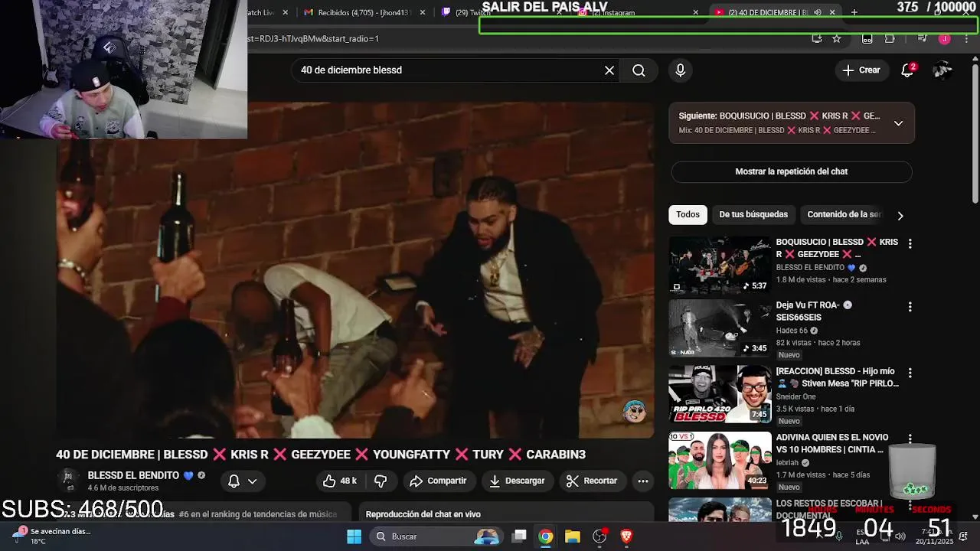Open Deja Vu FT ROA video thumbnail
This screenshot has width=980, height=551.
tap(720, 328)
